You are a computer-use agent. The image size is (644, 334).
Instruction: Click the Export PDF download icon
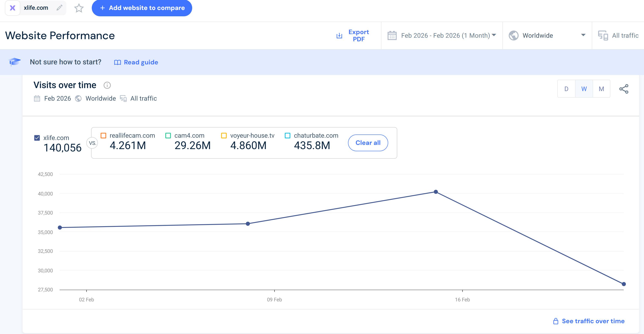[339, 36]
